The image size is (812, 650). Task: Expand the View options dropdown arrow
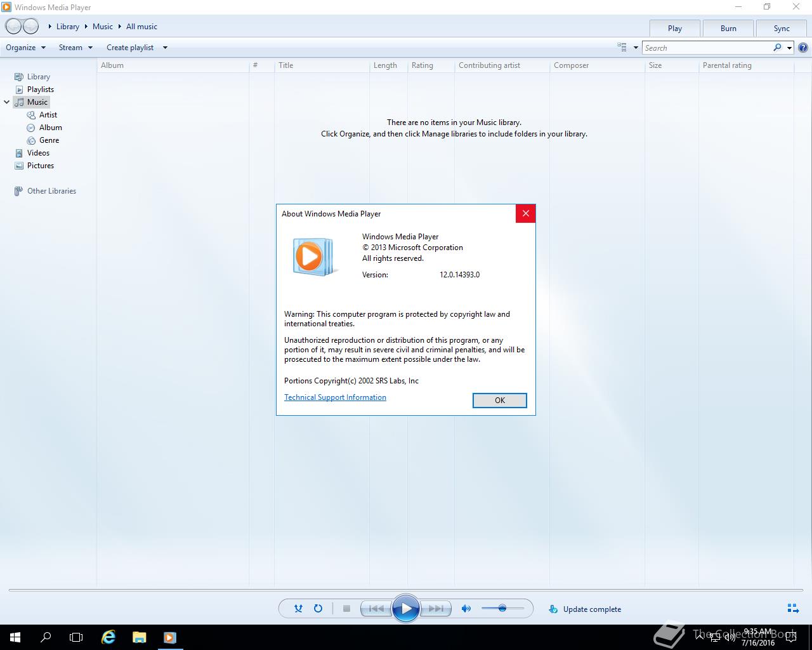tap(636, 48)
